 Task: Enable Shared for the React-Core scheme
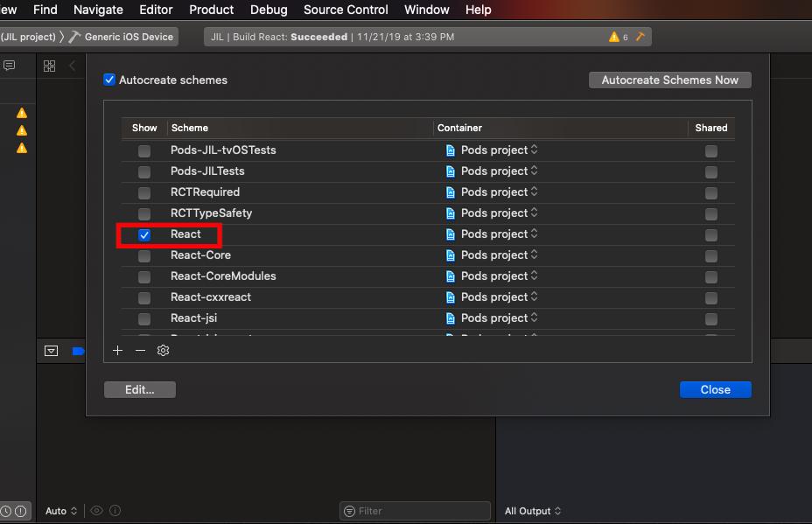pyautogui.click(x=710, y=255)
